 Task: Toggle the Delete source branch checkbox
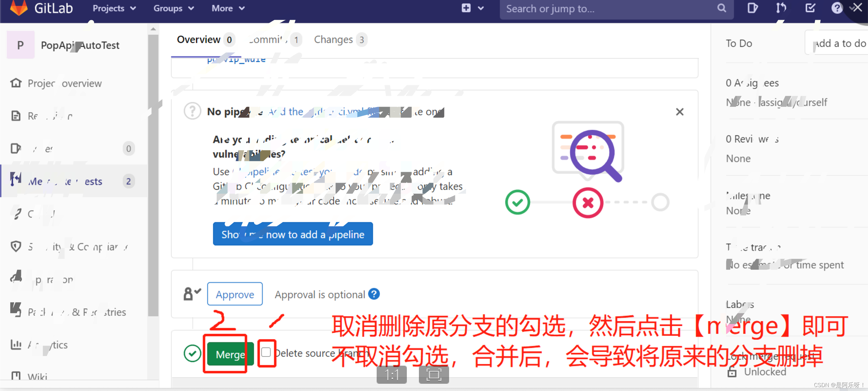pos(266,352)
